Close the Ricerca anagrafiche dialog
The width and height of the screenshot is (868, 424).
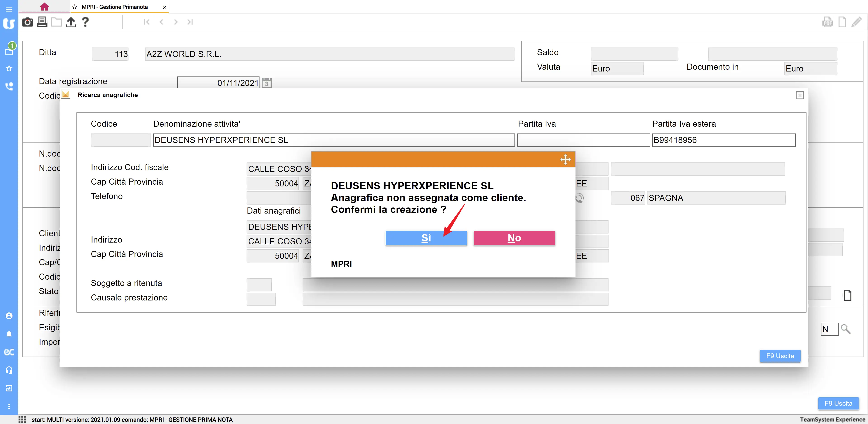click(800, 95)
